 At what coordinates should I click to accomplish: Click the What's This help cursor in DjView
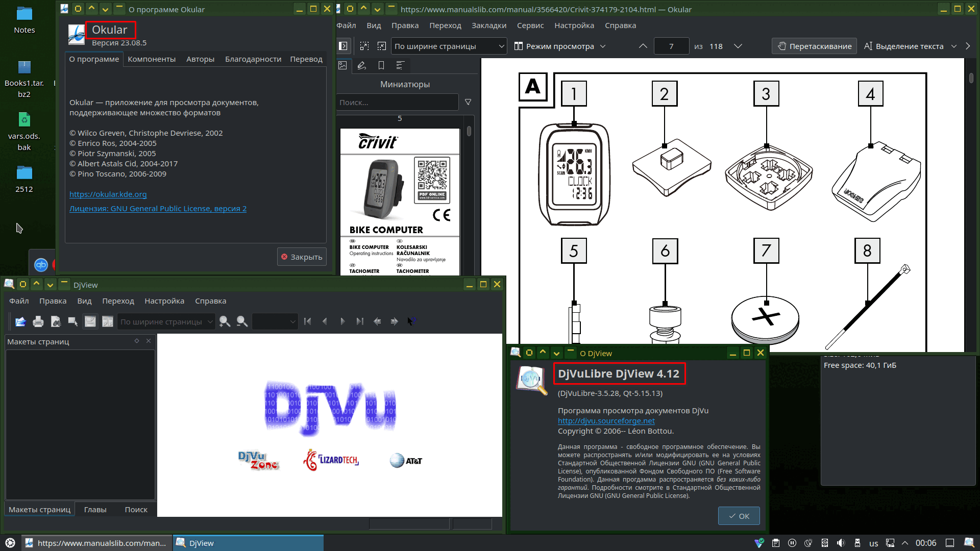click(411, 321)
